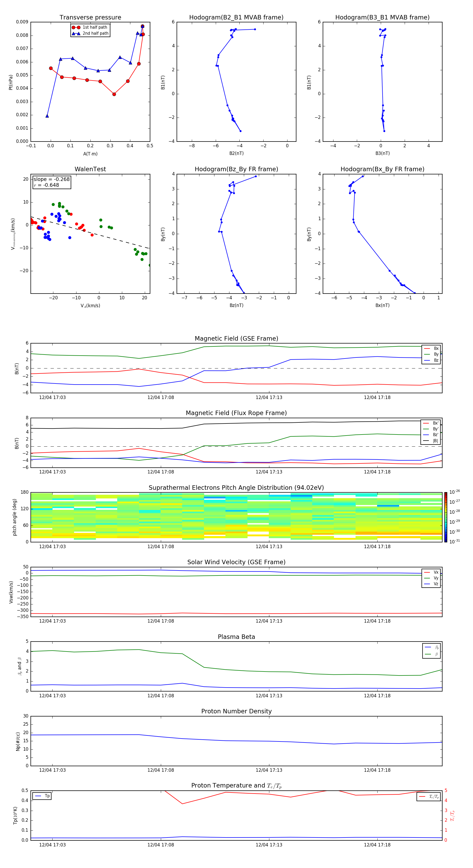Screen dimensions: 473x868
Task: Click the "WalenTest" plot title
Action: point(90,169)
